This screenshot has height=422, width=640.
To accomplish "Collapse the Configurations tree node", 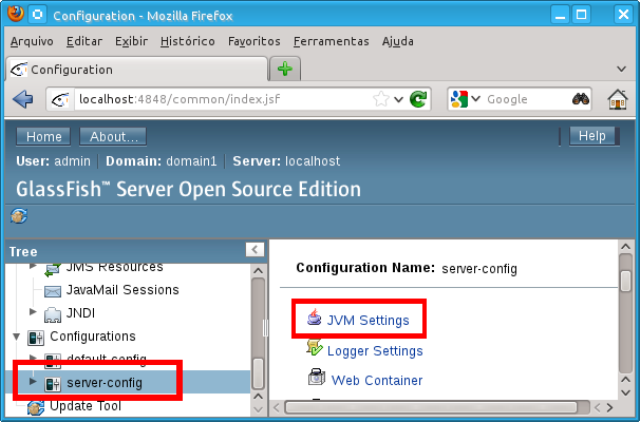I will coord(14,337).
